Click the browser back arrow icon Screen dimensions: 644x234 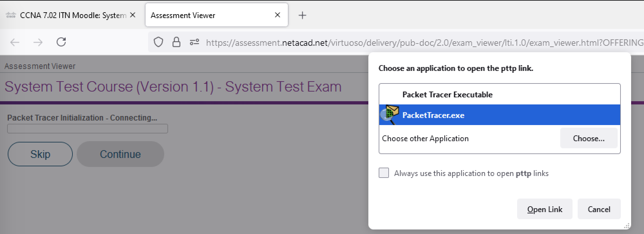15,42
